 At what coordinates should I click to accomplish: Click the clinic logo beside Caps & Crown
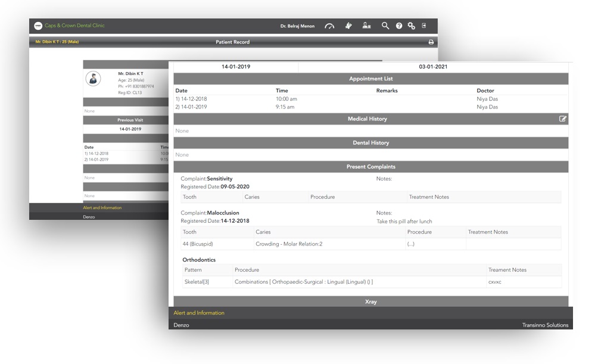[38, 26]
